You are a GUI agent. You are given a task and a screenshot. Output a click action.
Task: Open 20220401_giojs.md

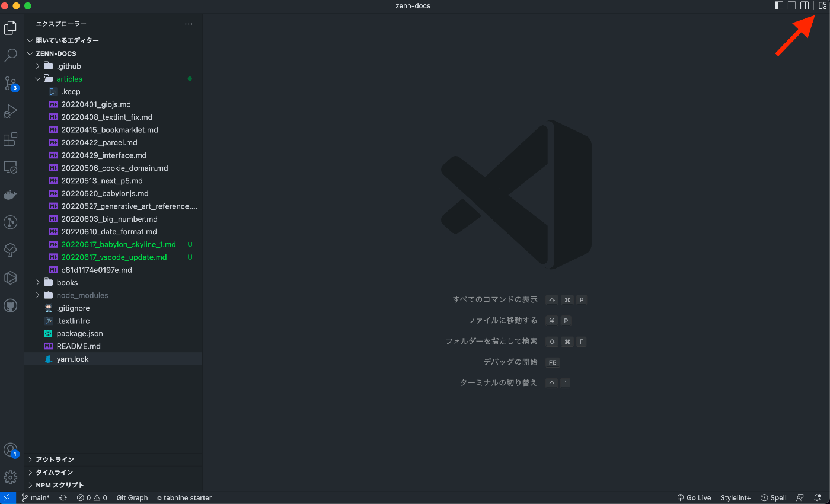[x=113, y=104]
